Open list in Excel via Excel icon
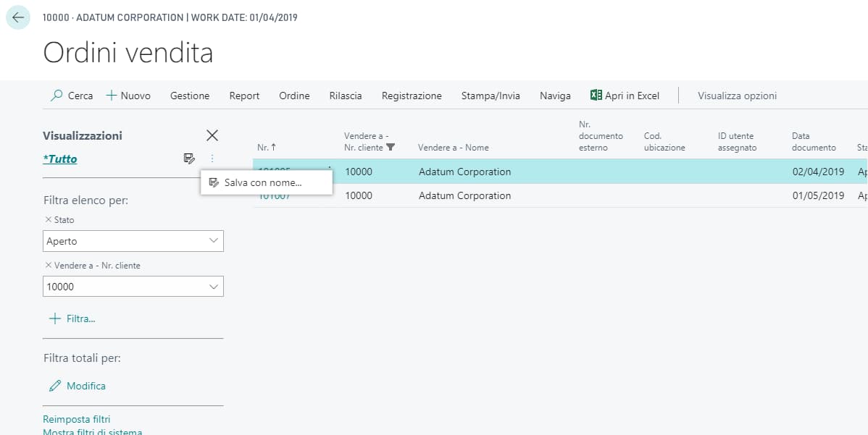 (x=596, y=95)
